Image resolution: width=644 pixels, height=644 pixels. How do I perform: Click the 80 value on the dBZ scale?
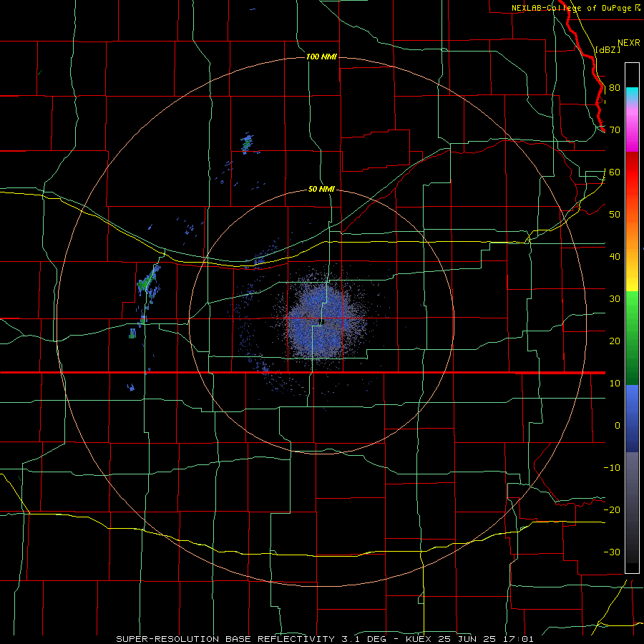(615, 88)
